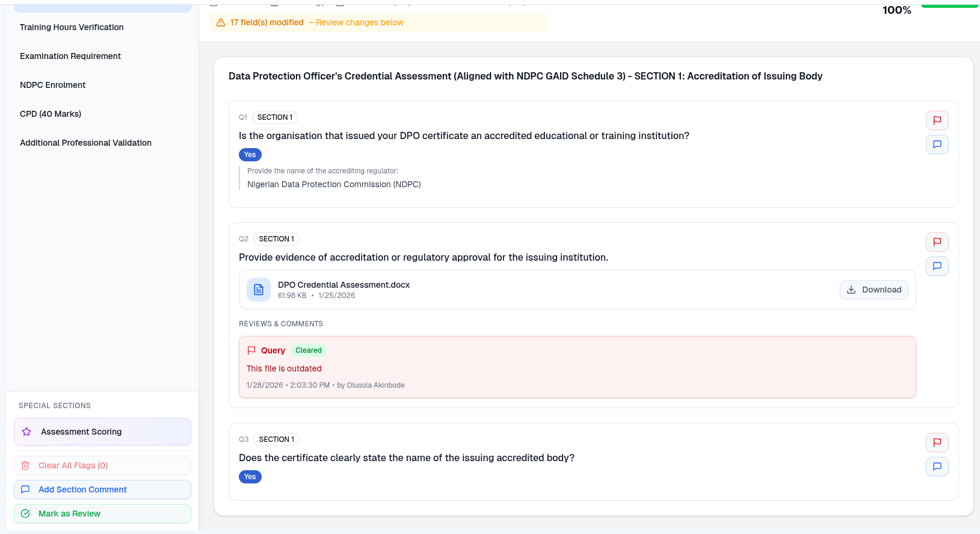980x534 pixels.
Task: Go to Examination Requirement section
Action: pos(70,56)
